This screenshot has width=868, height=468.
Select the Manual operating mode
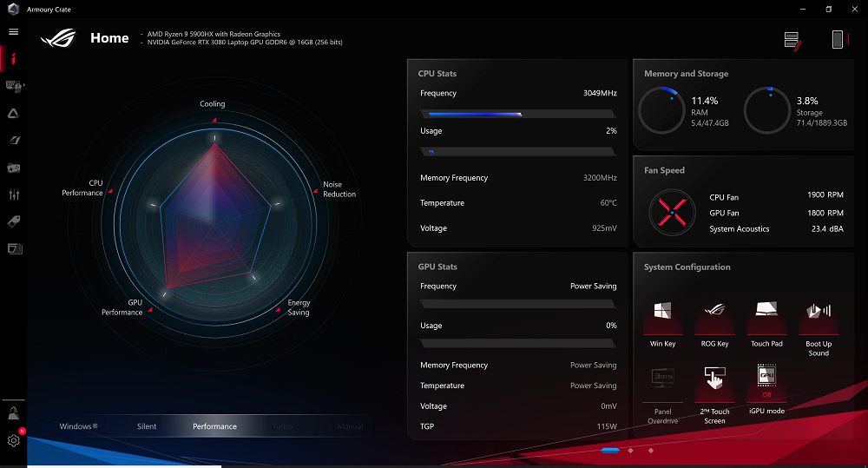[351, 426]
